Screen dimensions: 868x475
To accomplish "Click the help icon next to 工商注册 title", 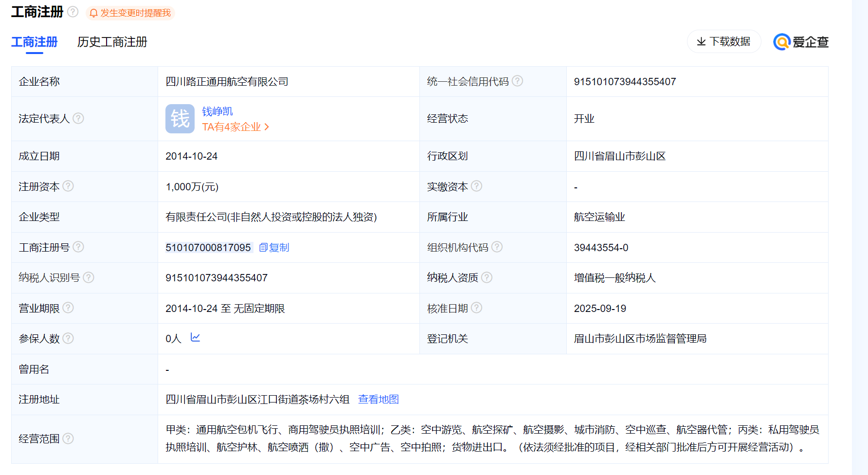I will [73, 12].
